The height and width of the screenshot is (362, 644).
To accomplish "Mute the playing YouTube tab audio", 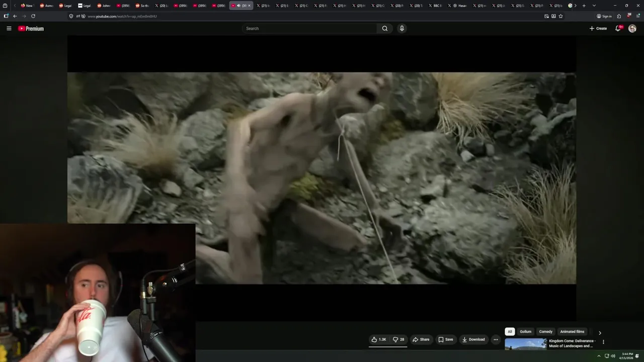I will (238, 6).
